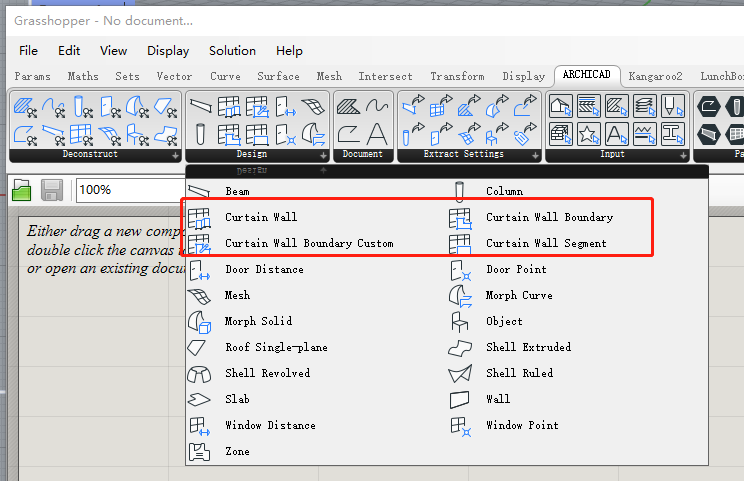Click the 100% zoom field
Screen dimensions: 744x481
(130, 190)
